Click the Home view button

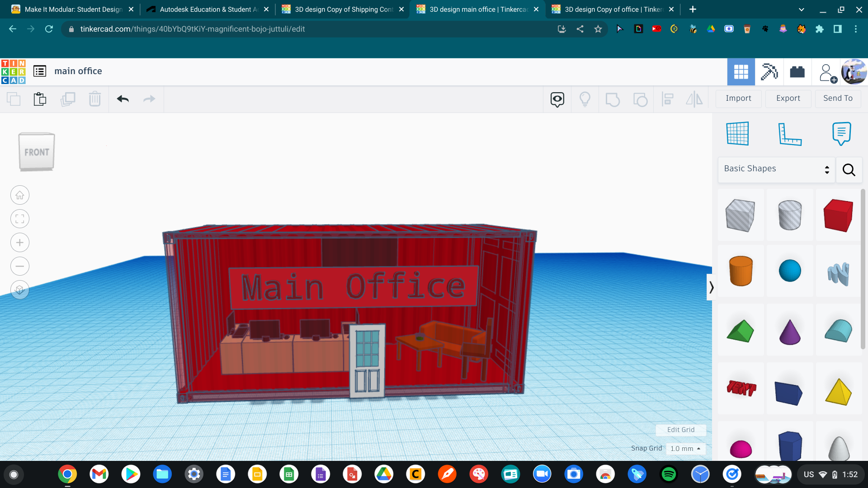20,195
